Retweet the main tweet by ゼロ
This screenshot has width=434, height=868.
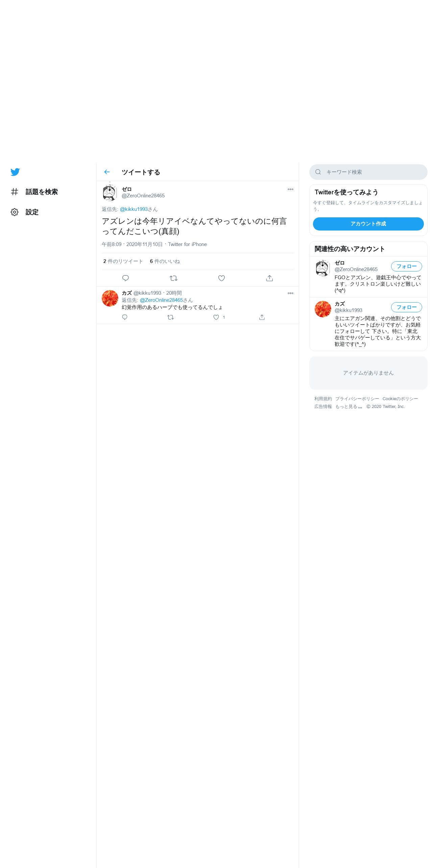173,278
